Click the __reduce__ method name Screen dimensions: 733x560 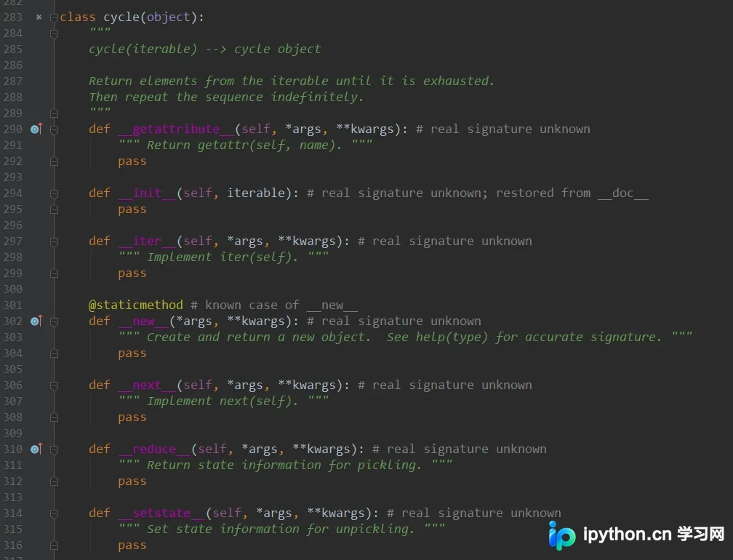coord(154,449)
